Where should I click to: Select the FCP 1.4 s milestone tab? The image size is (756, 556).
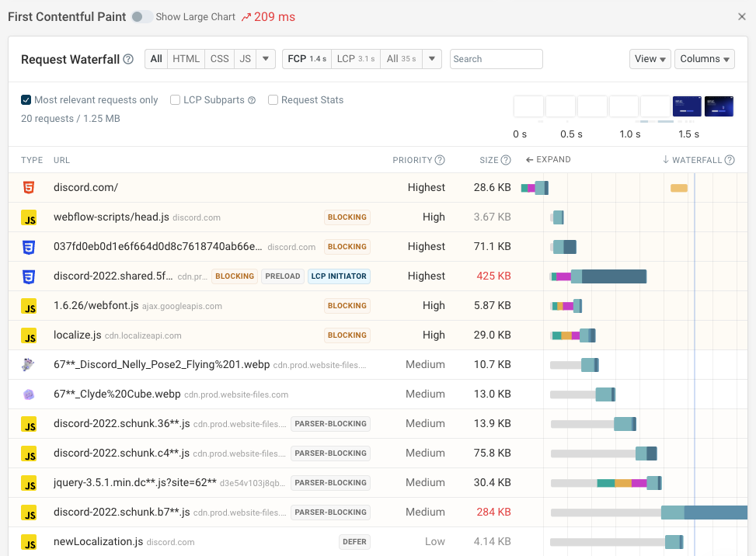pyautogui.click(x=307, y=59)
